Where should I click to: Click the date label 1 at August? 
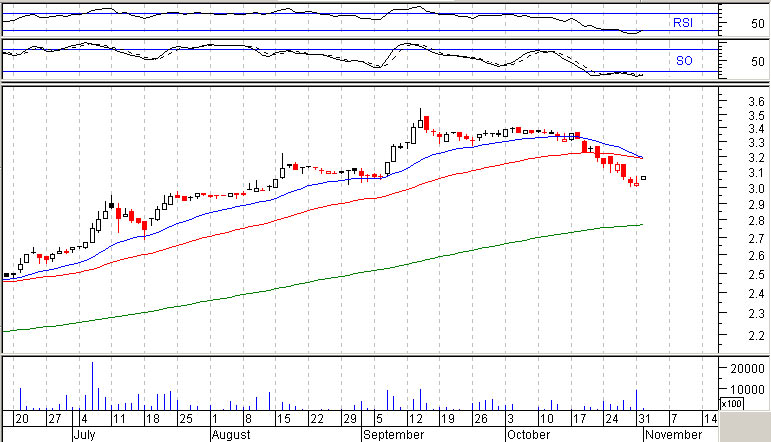[214, 419]
